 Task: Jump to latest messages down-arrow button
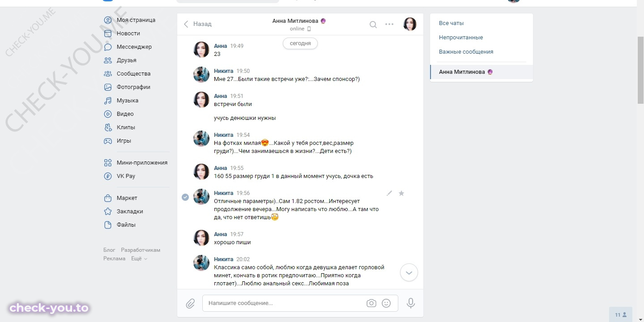point(409,272)
